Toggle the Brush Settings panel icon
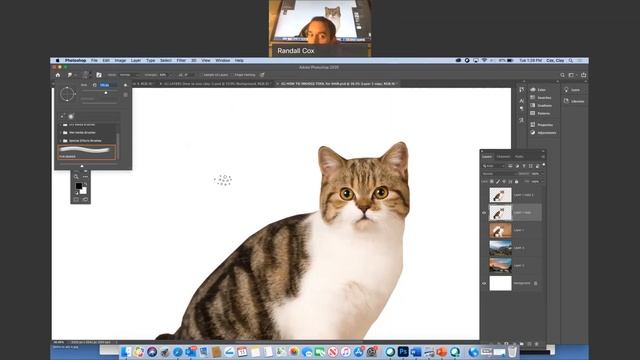 coord(99,75)
